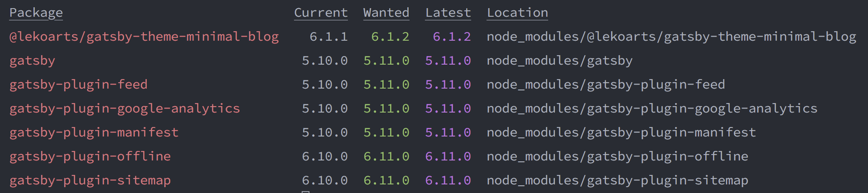
Task: Click location node_modules/gatsby-plugin-manifest
Action: pos(621,132)
